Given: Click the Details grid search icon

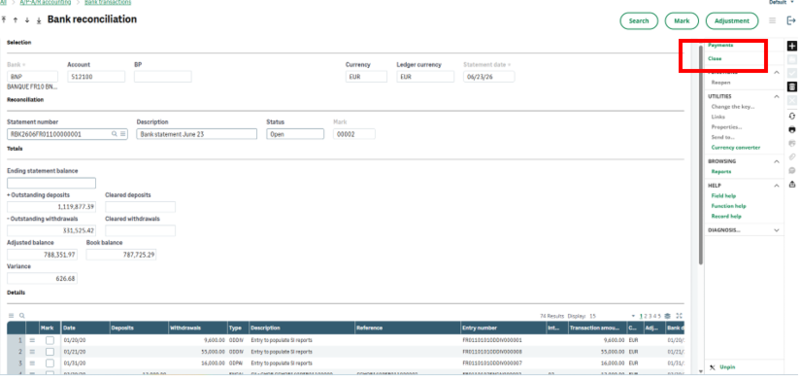Looking at the screenshot, I should tap(21, 316).
